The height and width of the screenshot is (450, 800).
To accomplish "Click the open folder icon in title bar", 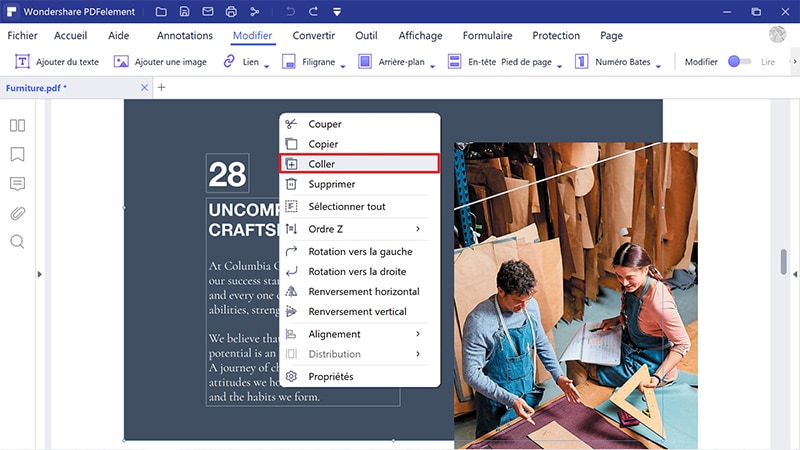I will (x=161, y=11).
